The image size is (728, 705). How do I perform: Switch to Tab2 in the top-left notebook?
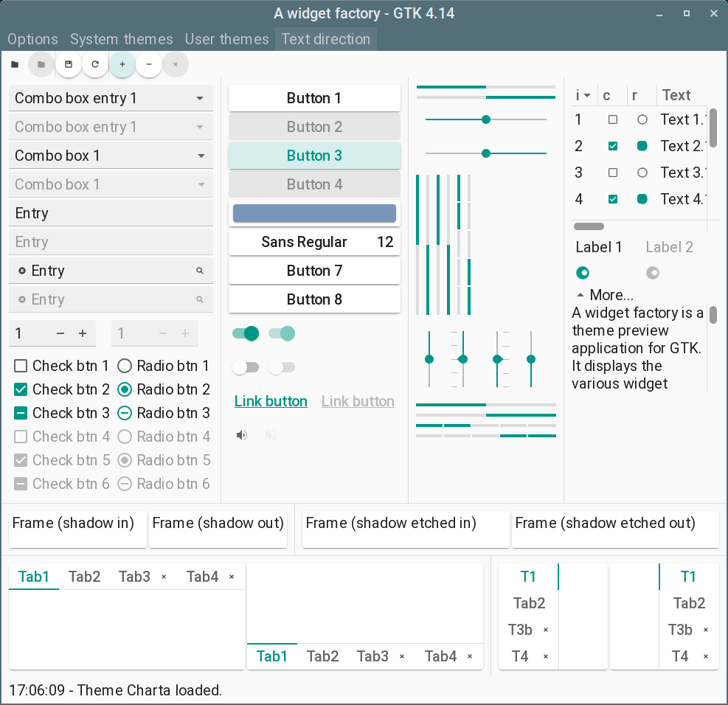click(x=84, y=577)
